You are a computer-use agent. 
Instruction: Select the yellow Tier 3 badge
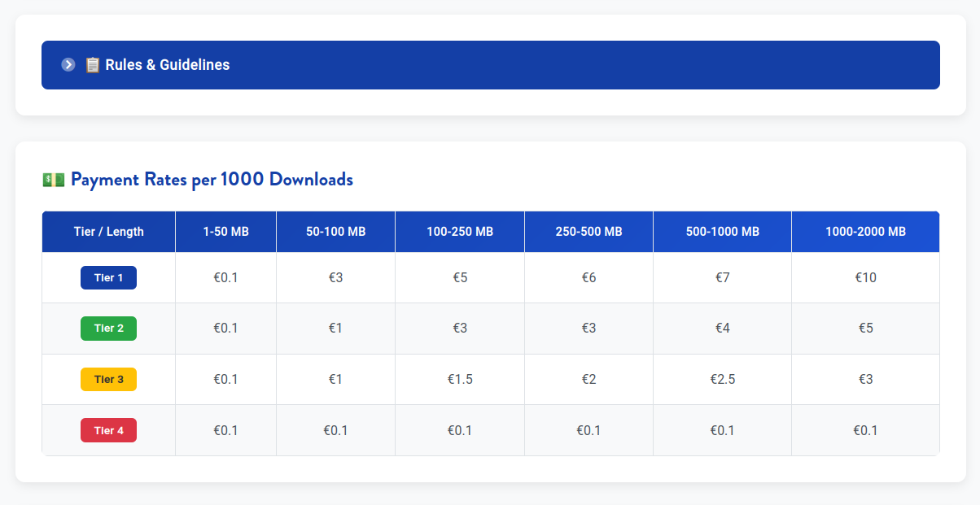(108, 379)
